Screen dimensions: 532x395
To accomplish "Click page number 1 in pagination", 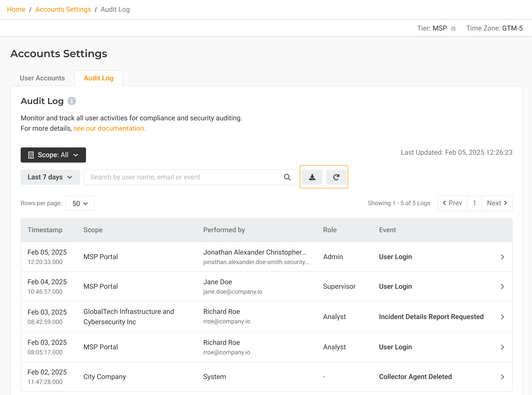I will coord(474,203).
